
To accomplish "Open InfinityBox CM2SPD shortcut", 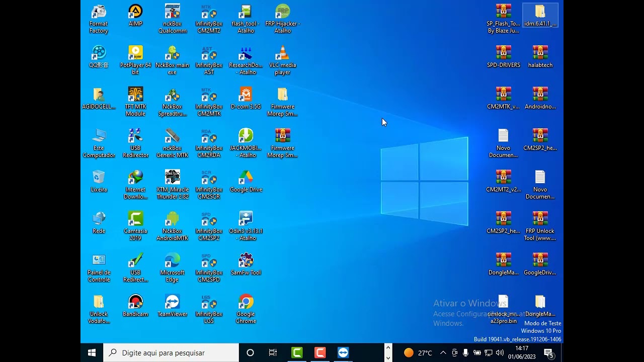I will [x=209, y=268].
